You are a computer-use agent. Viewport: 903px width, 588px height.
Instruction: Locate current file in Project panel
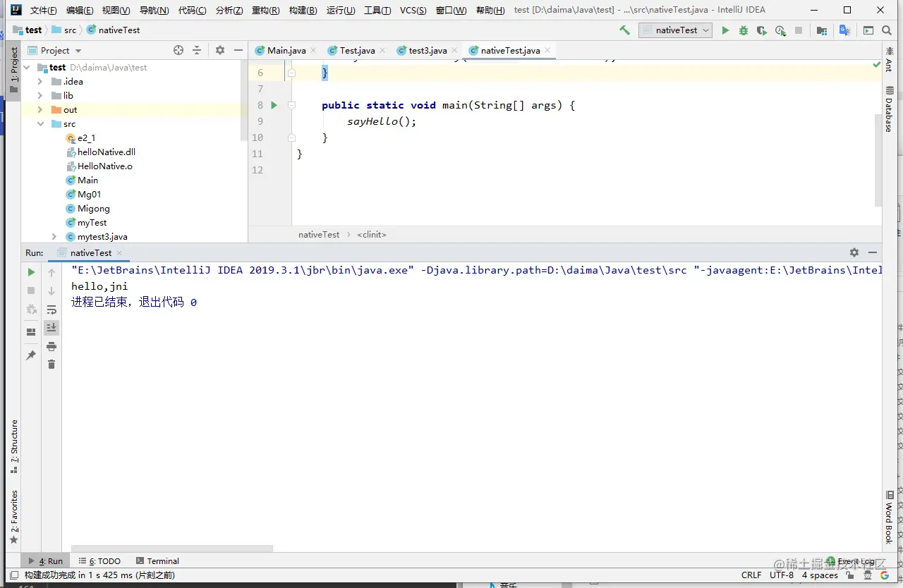[x=178, y=50]
